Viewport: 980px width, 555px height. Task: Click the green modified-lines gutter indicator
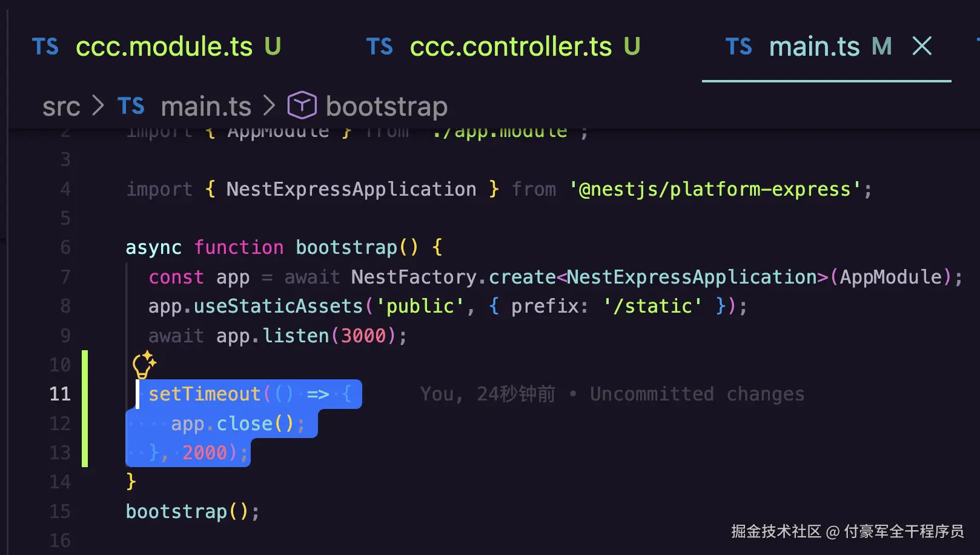pyautogui.click(x=85, y=408)
